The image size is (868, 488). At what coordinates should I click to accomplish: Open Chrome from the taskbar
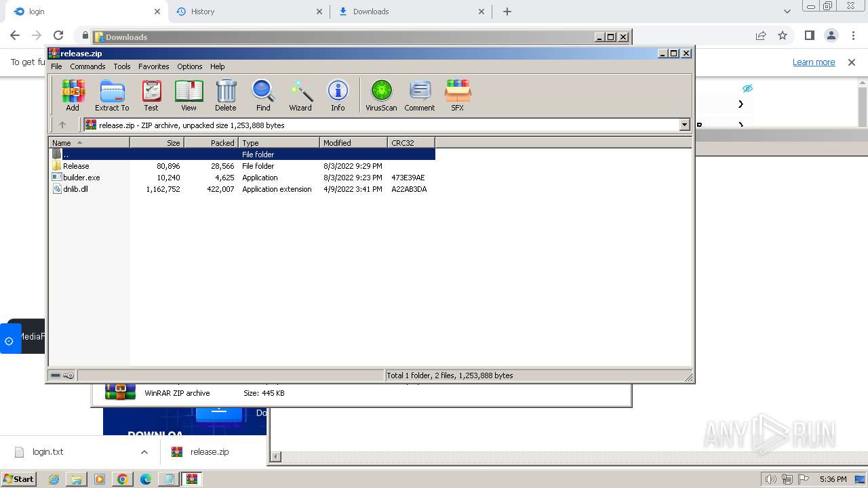(122, 479)
